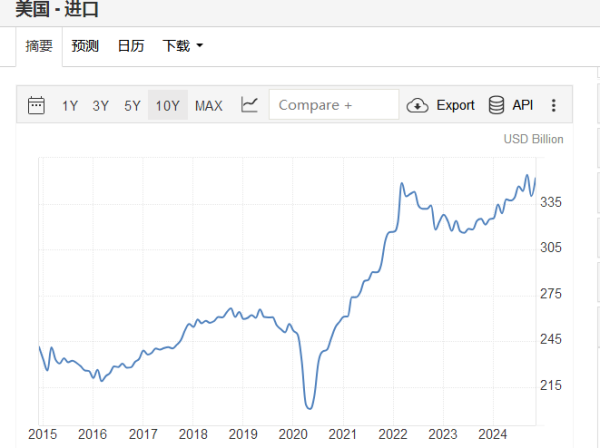Open the calendar date range picker
The height and width of the screenshot is (448, 600).
pyautogui.click(x=36, y=105)
